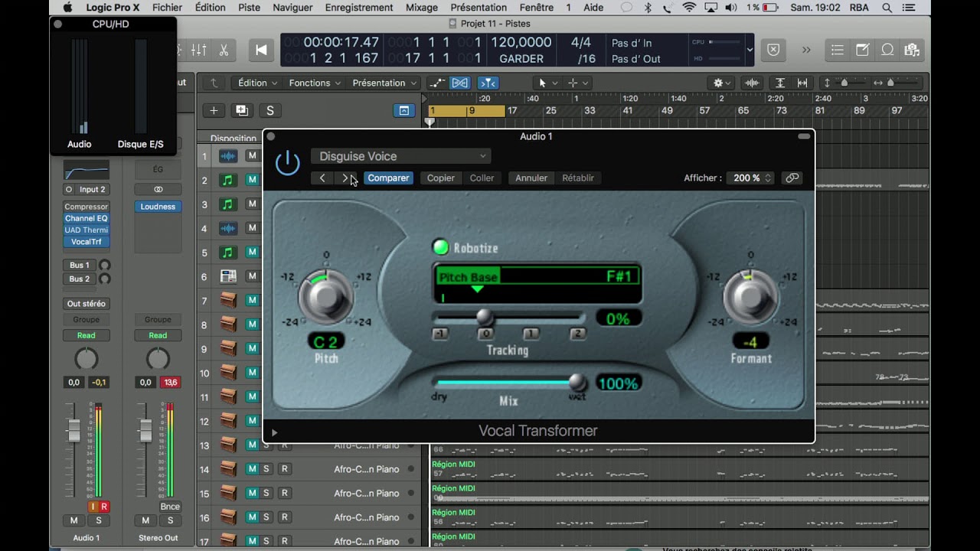Open the Media Browser icon
This screenshot has width=980, height=551.
pyautogui.click(x=911, y=50)
